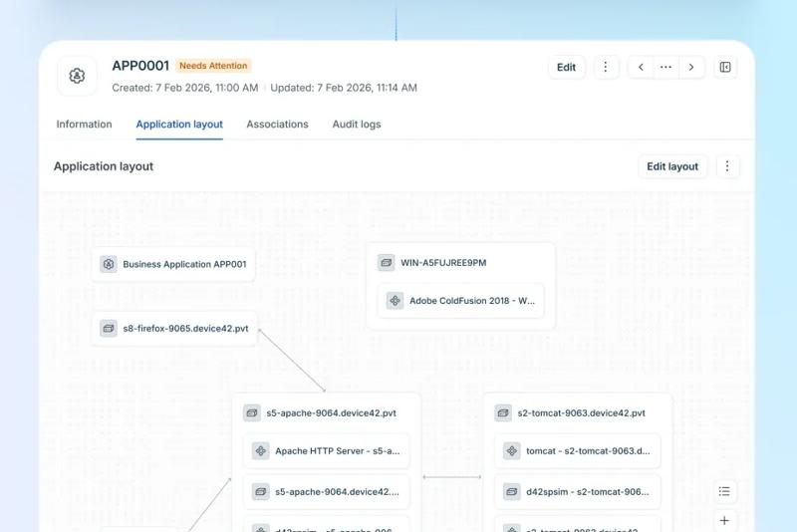Click the Edit button
The image size is (797, 532).
pos(566,67)
